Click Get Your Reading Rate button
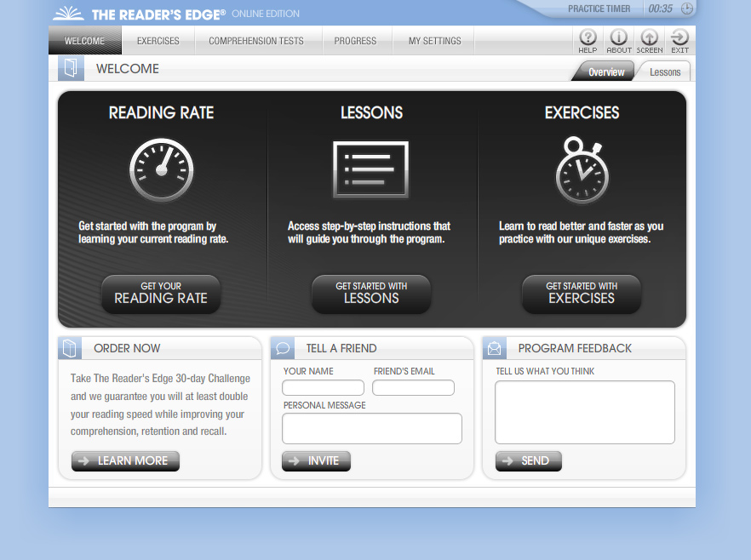The image size is (751, 560). coord(161,294)
